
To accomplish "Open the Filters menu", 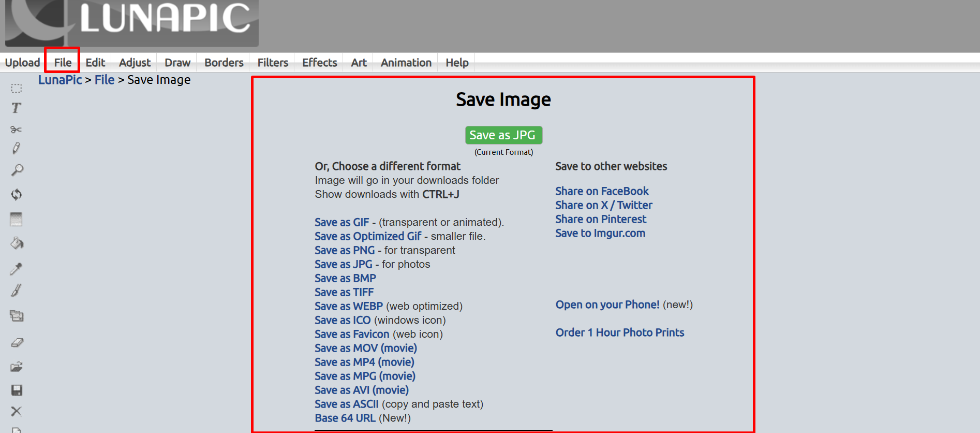I will [273, 63].
